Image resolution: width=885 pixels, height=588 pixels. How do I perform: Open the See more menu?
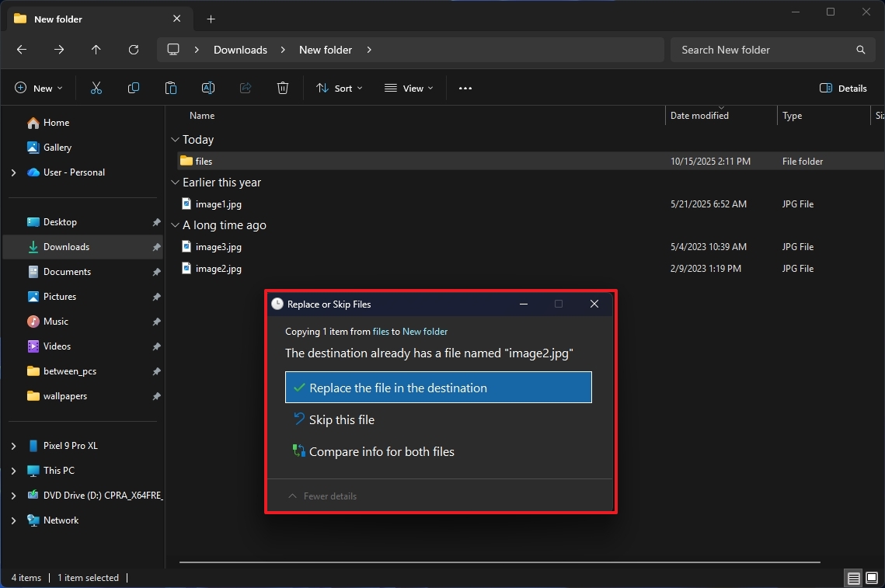coord(465,88)
